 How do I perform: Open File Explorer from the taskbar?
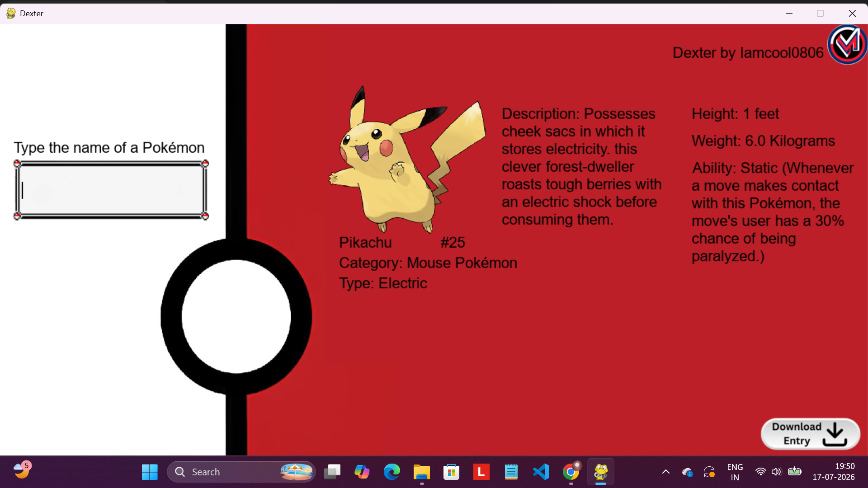tap(422, 472)
